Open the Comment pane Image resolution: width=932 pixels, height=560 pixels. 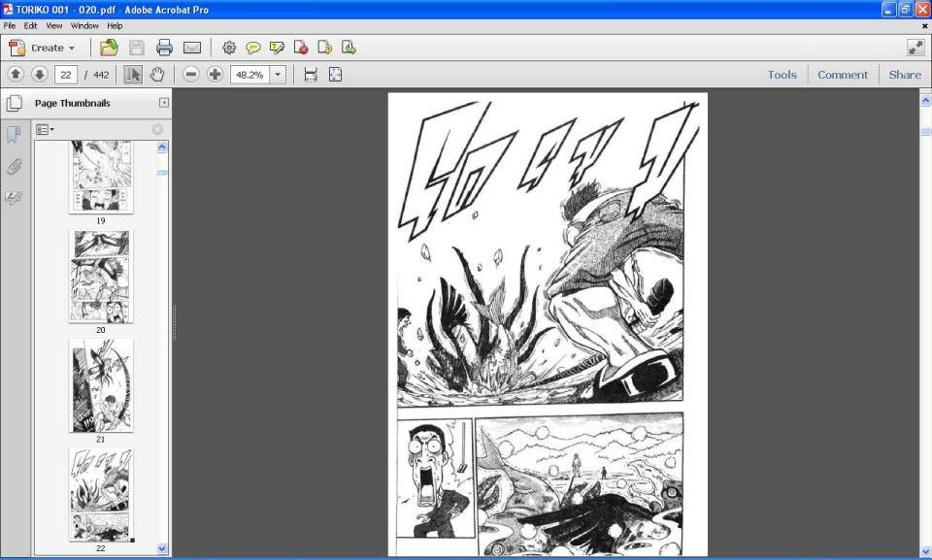tap(843, 75)
